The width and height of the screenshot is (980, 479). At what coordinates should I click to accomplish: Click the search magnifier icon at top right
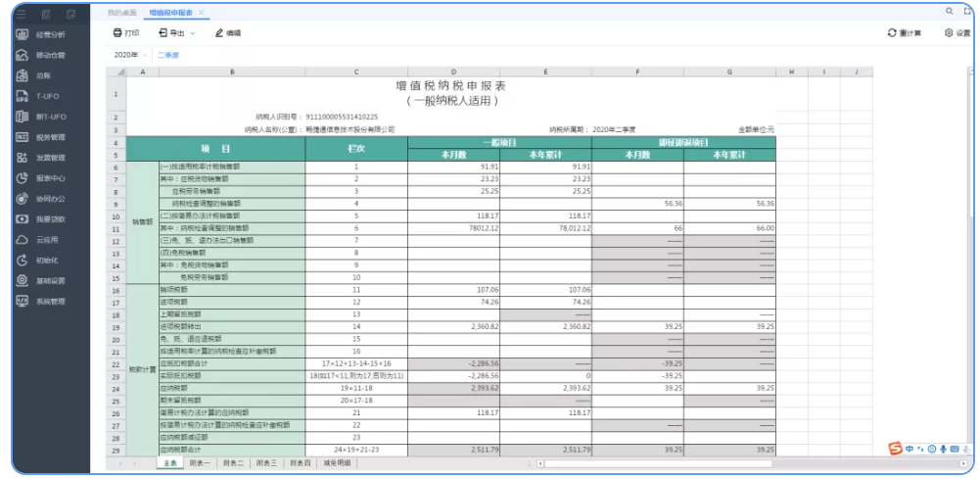coord(950,11)
